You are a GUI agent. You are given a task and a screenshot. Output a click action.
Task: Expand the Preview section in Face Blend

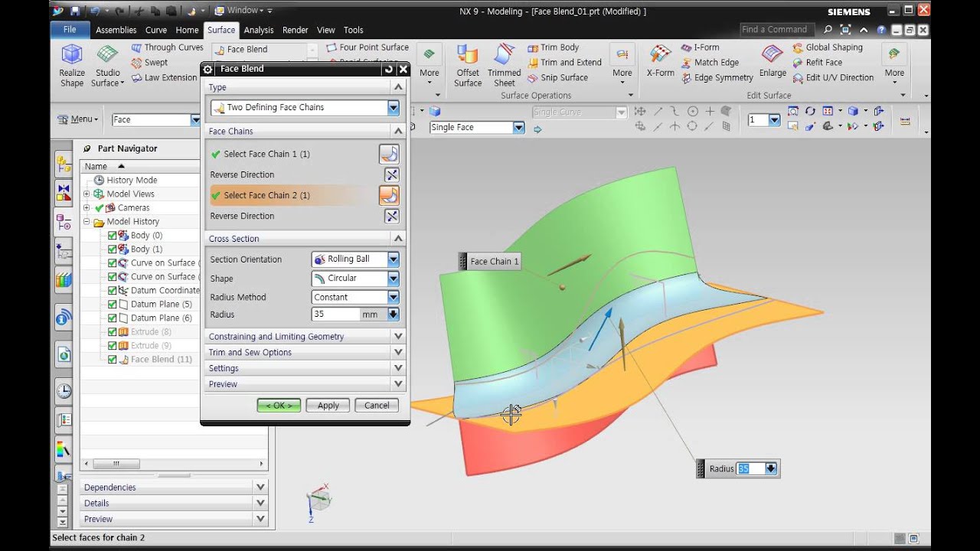pyautogui.click(x=305, y=384)
